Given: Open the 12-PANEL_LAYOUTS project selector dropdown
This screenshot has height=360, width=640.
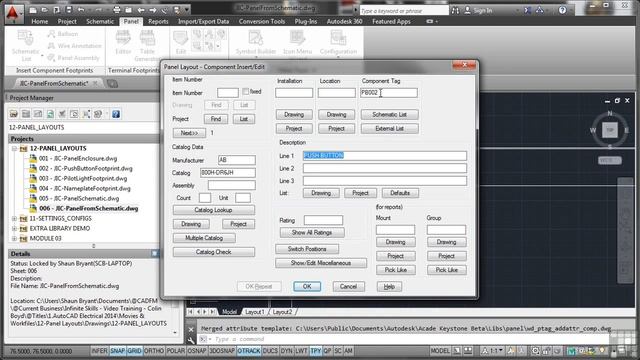Looking at the screenshot, I should point(84,127).
